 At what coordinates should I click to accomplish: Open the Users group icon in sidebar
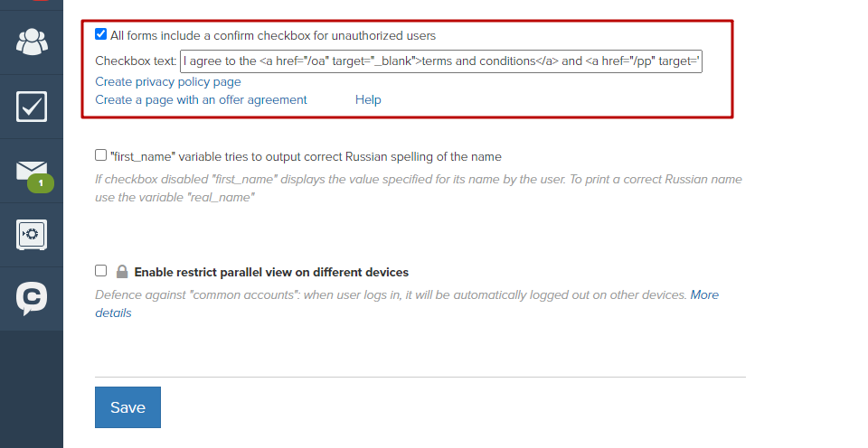(x=32, y=42)
